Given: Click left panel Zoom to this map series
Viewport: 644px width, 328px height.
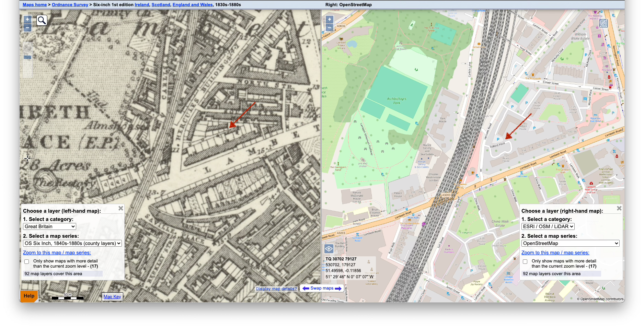Looking at the screenshot, I should pos(57,253).
